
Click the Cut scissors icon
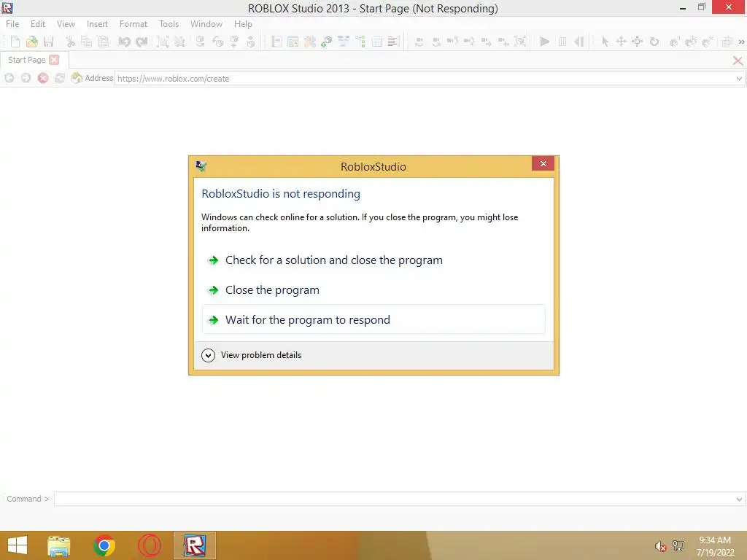tap(71, 42)
